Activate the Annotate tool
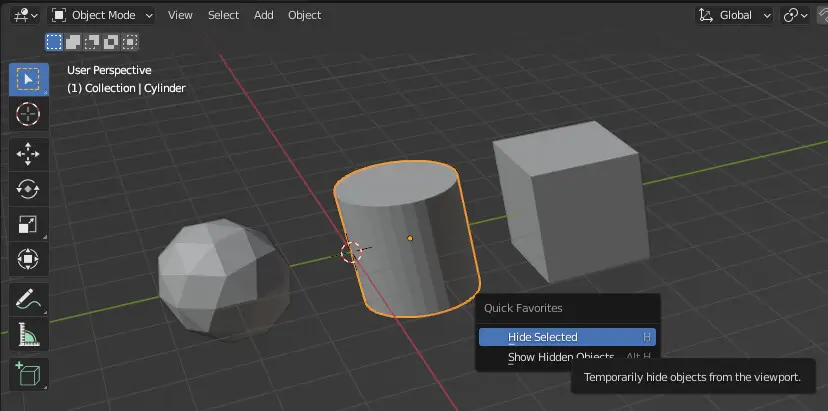Viewport: 828px width, 411px height. (x=29, y=299)
